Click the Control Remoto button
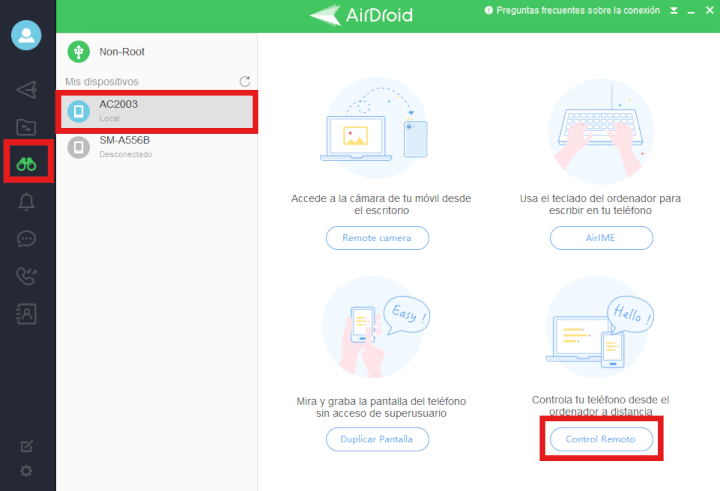The image size is (720, 491). (x=601, y=439)
